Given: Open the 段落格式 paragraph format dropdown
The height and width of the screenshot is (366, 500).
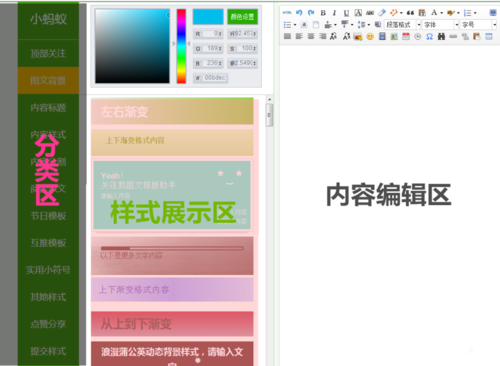Looking at the screenshot, I should 403,25.
